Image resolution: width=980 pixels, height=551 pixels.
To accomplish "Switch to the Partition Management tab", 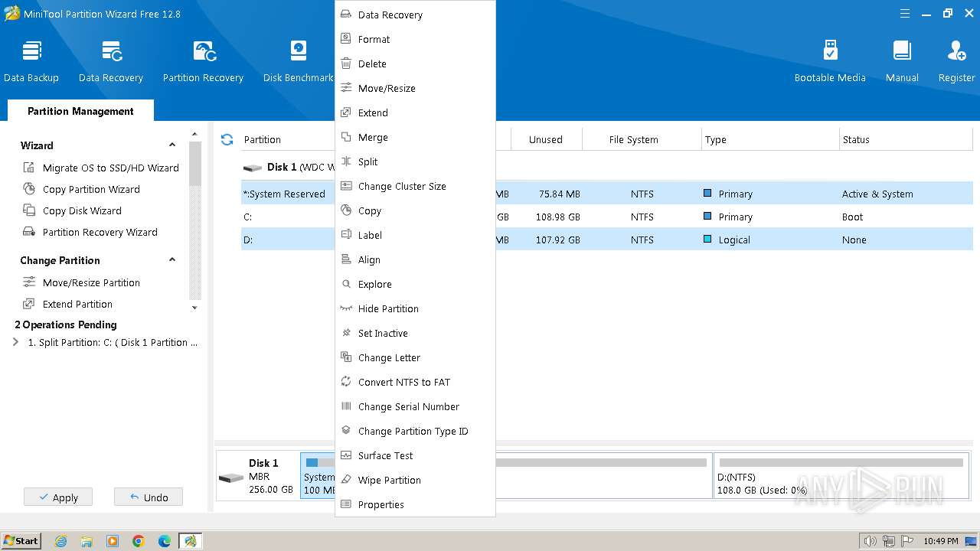I will click(x=80, y=111).
